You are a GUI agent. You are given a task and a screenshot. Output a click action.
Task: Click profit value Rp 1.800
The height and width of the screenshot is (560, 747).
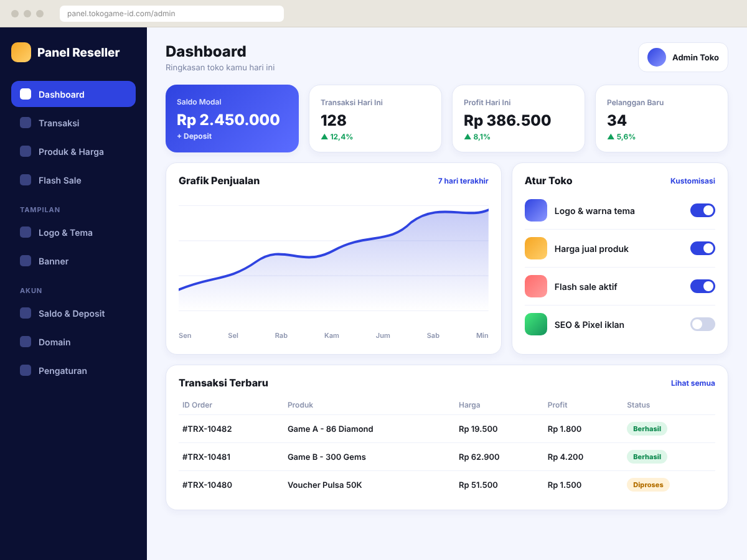(x=565, y=429)
